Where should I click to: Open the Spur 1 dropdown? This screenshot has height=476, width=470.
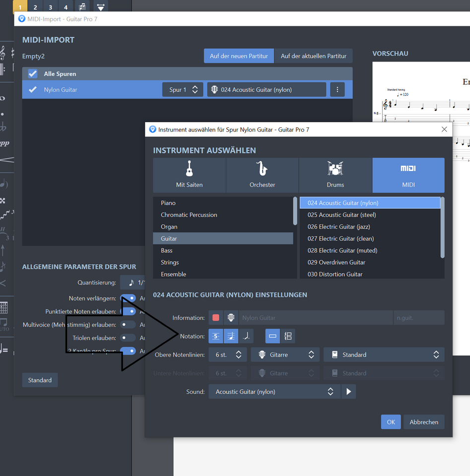(183, 90)
